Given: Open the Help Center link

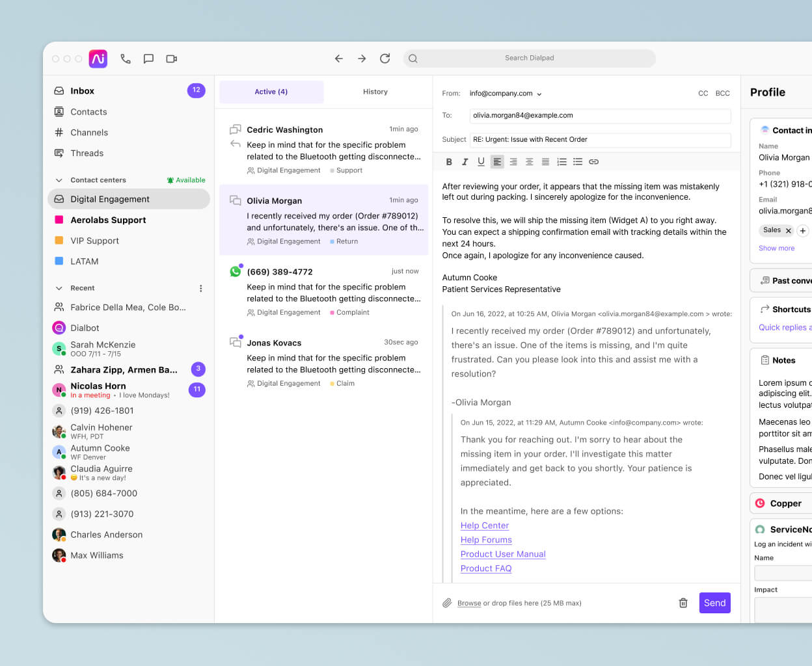Looking at the screenshot, I should tap(484, 525).
